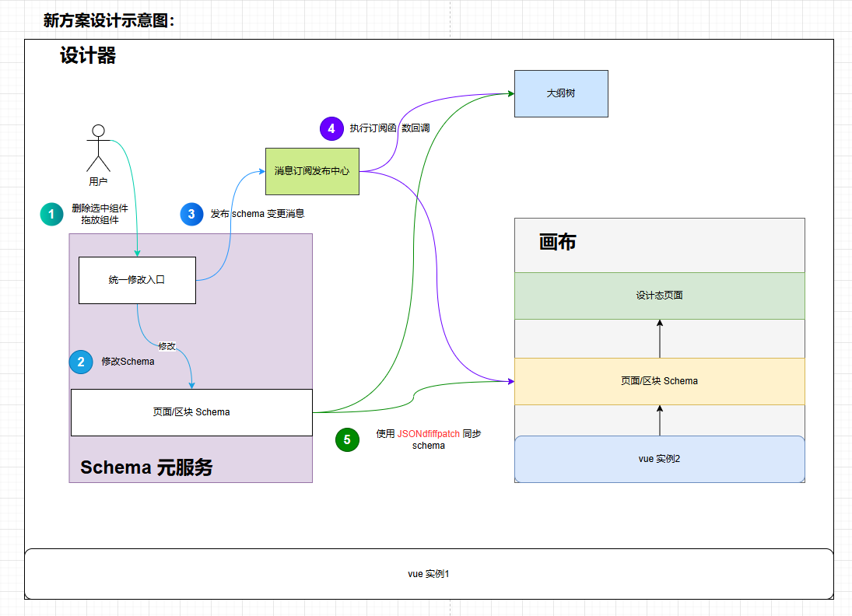Screen dimensions: 852x616
Task: Select the 发布 schema 变更消息 label
Action: click(258, 213)
